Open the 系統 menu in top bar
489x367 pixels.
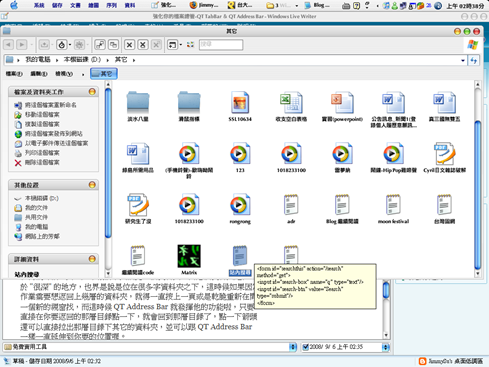[x=39, y=5]
